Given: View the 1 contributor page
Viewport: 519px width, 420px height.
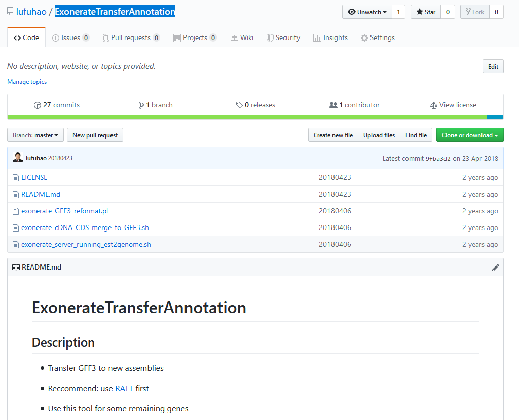Looking at the screenshot, I should (x=354, y=105).
